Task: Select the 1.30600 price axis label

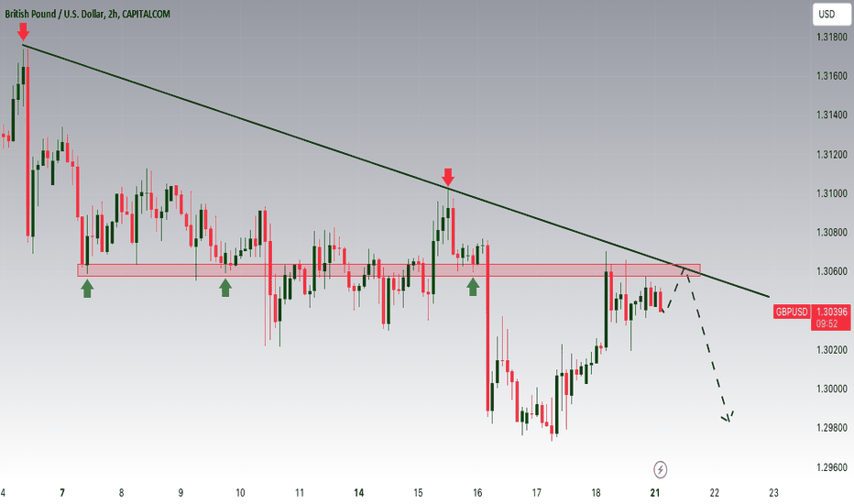Action: (832, 271)
